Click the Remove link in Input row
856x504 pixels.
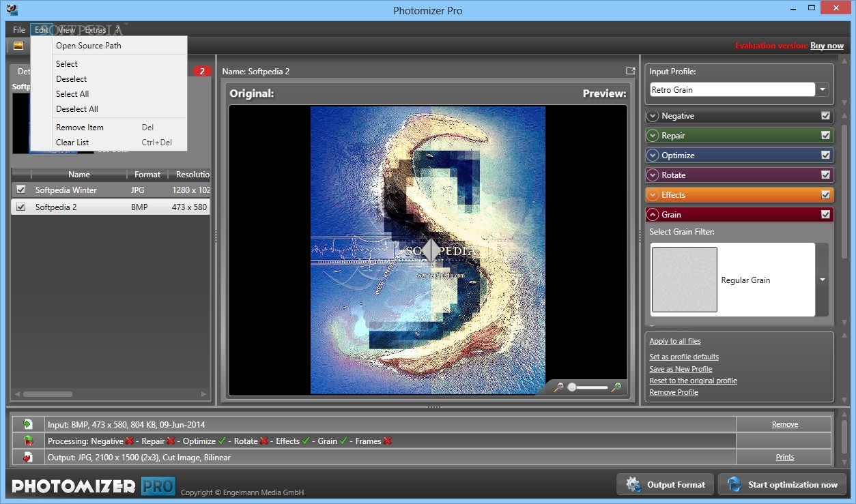click(x=785, y=424)
